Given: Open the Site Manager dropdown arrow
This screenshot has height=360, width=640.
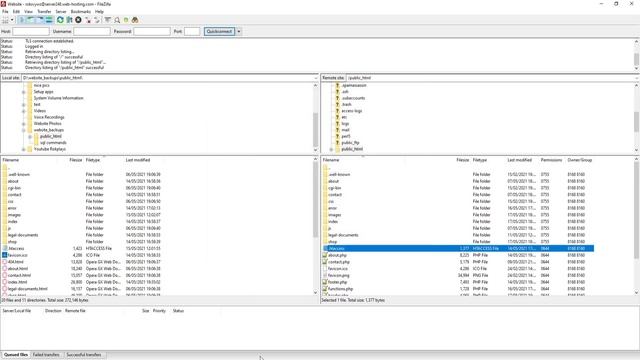Looking at the screenshot, I should [12, 20].
